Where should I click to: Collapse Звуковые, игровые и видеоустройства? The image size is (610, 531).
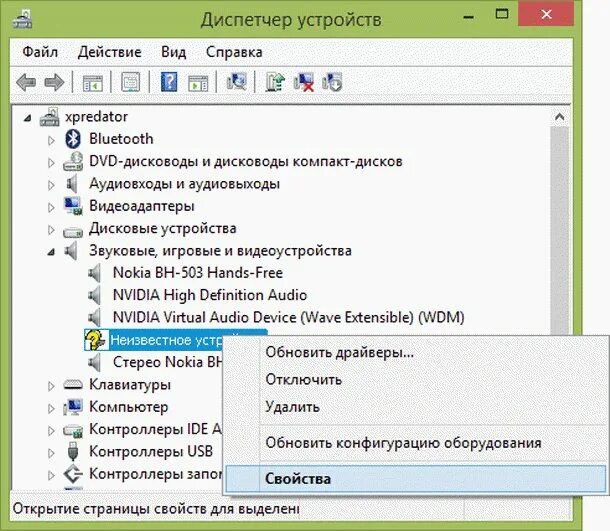51,252
